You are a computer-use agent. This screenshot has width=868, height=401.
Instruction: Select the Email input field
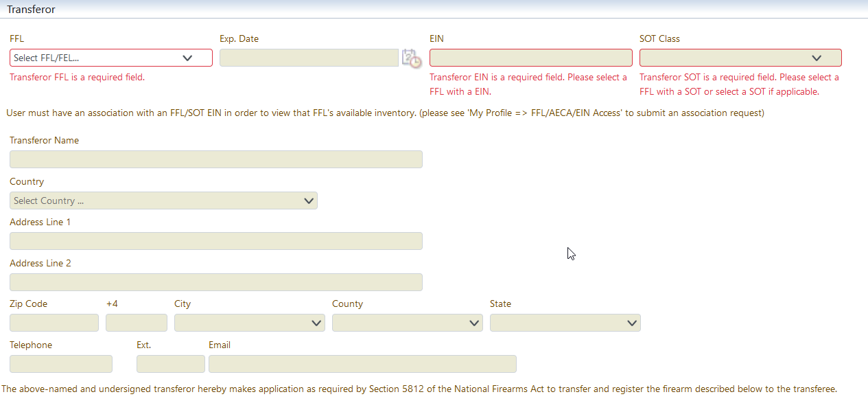coord(362,364)
